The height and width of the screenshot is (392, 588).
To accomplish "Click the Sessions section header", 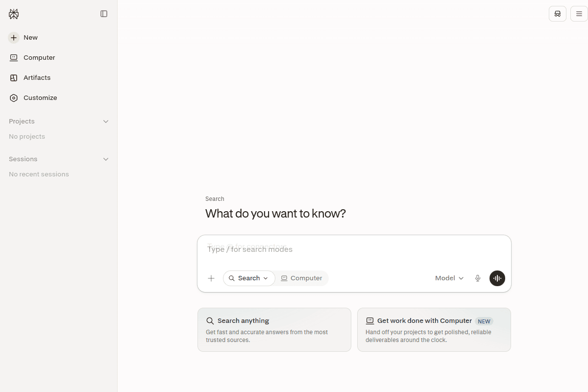I will point(23,159).
